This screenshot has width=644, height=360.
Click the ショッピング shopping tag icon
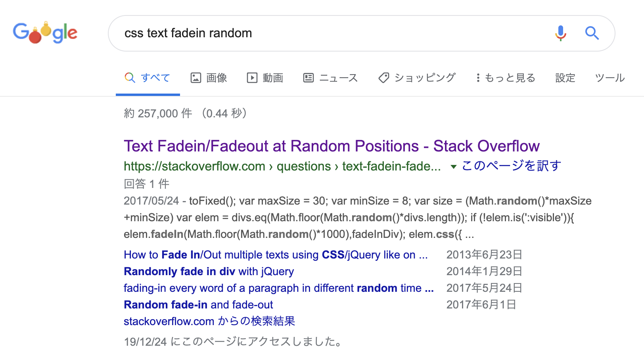click(383, 78)
